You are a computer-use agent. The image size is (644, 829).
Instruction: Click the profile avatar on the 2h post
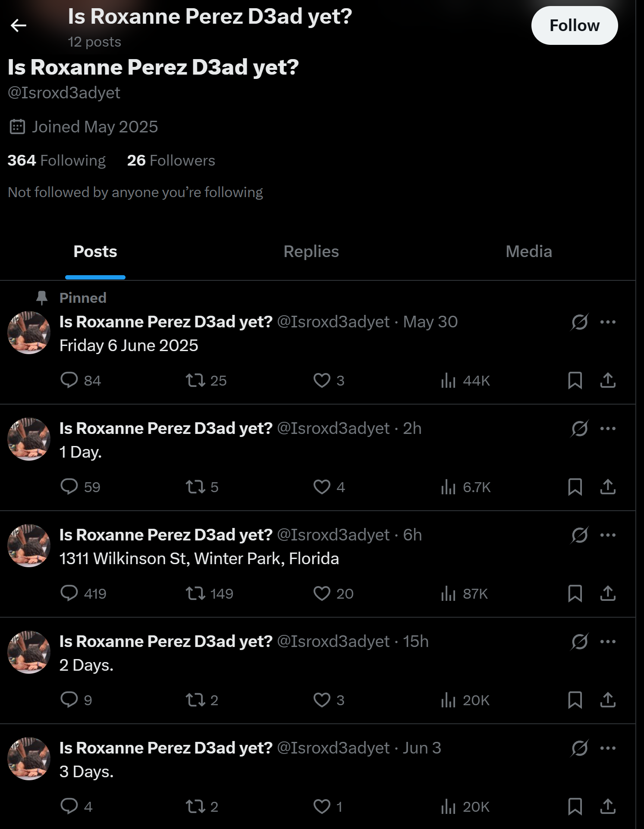pos(29,439)
